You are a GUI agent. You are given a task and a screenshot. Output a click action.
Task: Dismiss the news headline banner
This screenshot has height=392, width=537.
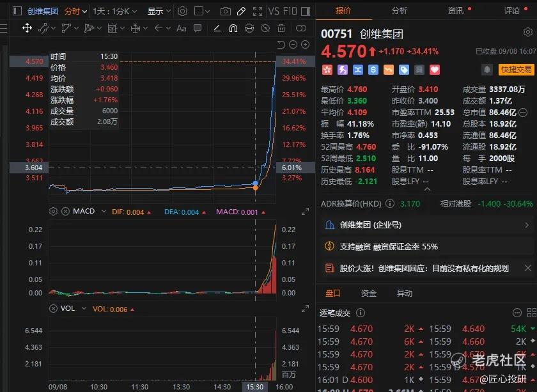click(528, 268)
